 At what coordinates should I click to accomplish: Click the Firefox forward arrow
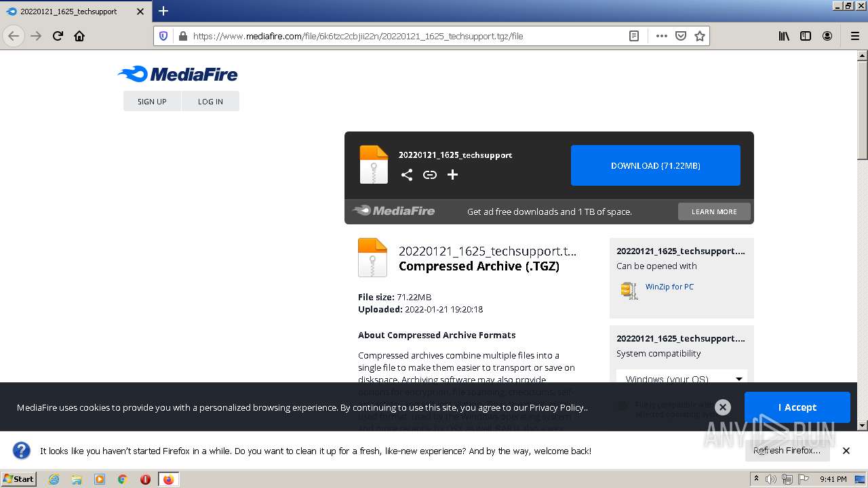point(36,36)
